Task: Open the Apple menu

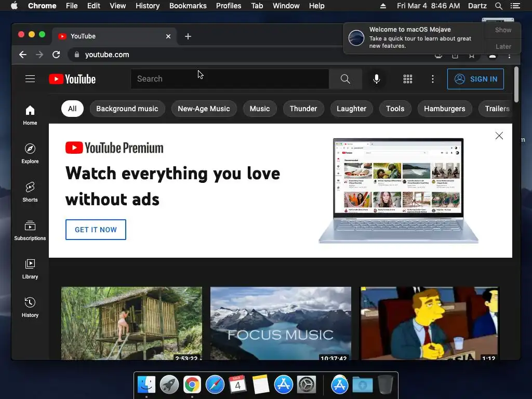Action: click(x=14, y=6)
